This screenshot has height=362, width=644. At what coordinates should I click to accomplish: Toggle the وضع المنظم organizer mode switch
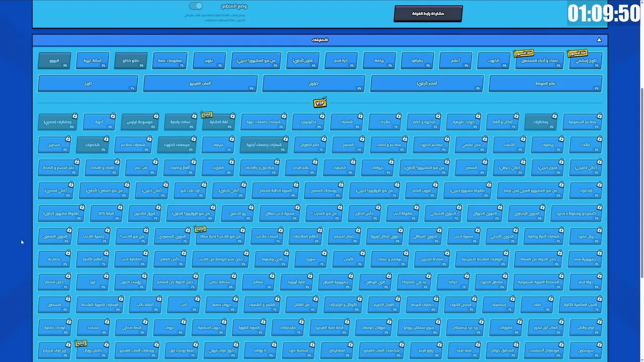click(196, 6)
